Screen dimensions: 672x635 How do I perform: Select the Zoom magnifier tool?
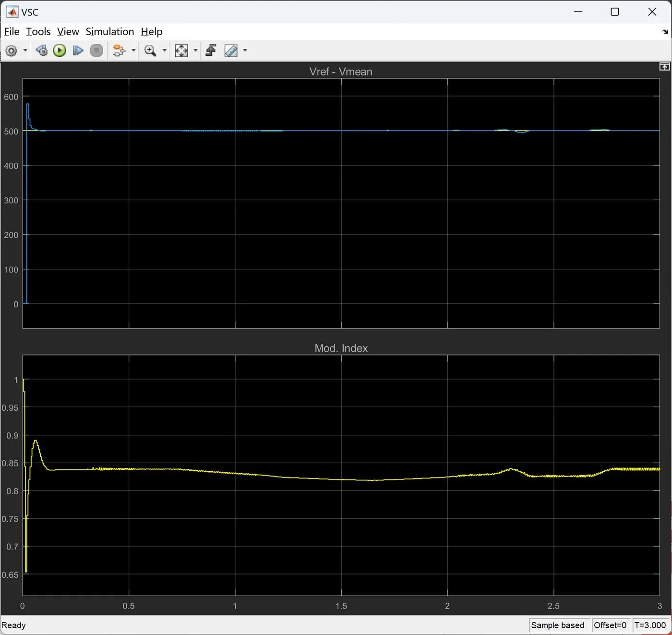[150, 50]
